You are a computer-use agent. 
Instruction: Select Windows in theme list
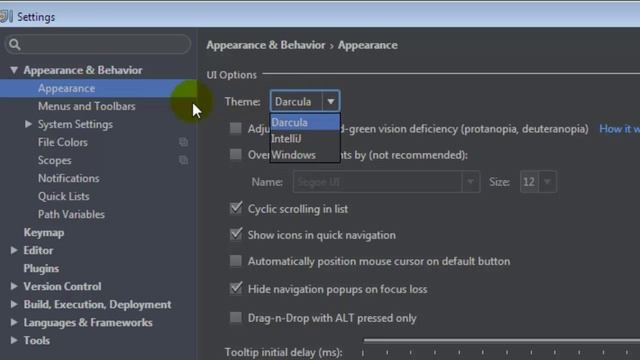(x=305, y=155)
